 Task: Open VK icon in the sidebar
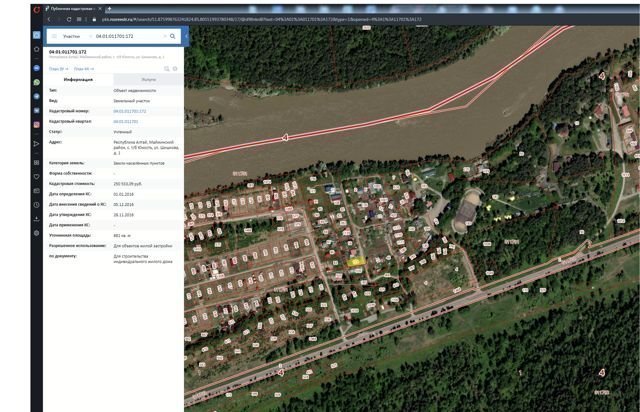(x=36, y=111)
